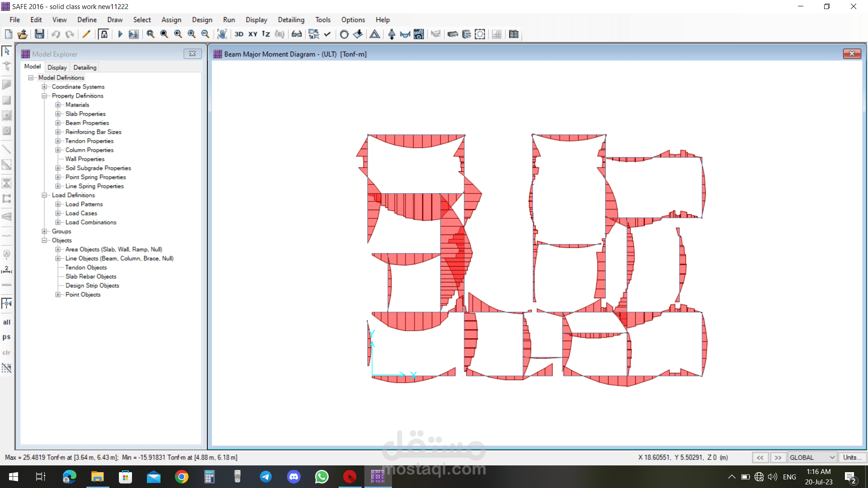
Task: Close the Model Explorer panel
Action: point(193,54)
